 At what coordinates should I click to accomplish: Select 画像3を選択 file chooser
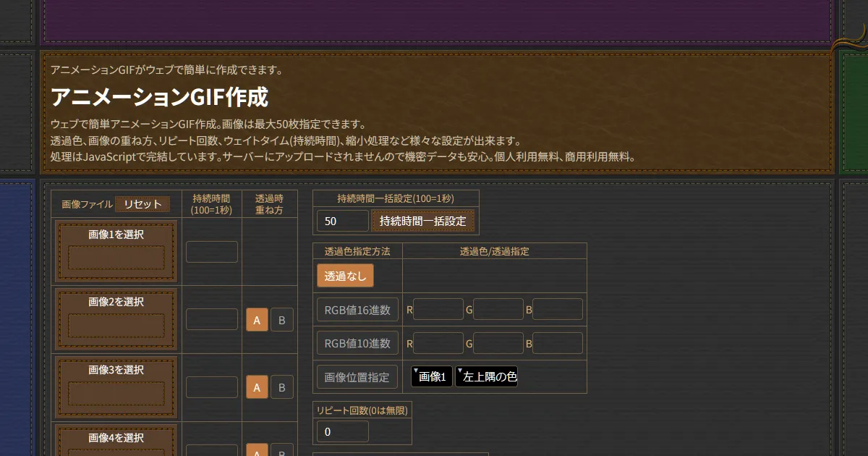[116, 387]
